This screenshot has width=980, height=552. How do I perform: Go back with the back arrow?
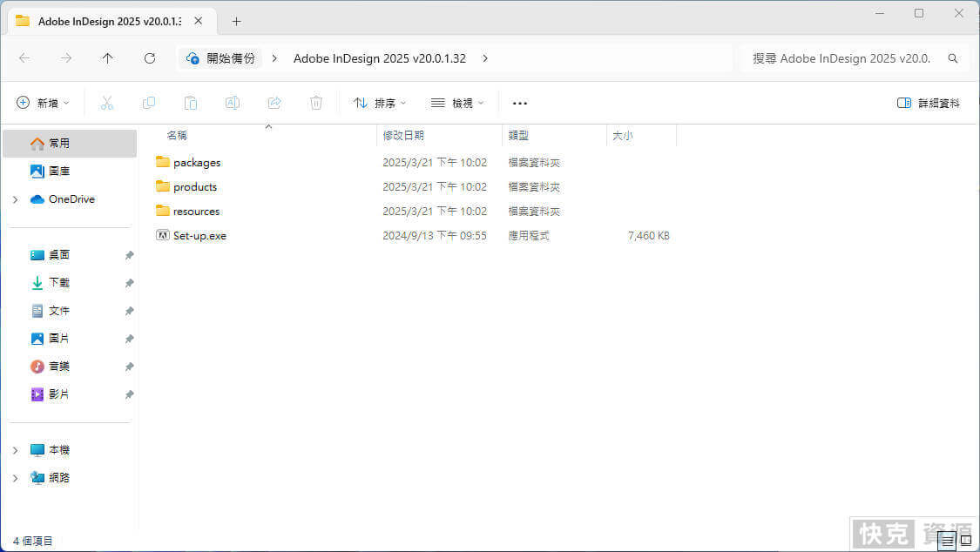tap(24, 58)
